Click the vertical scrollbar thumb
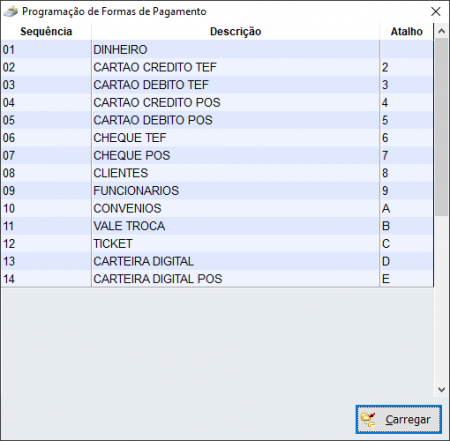 pos(441,127)
